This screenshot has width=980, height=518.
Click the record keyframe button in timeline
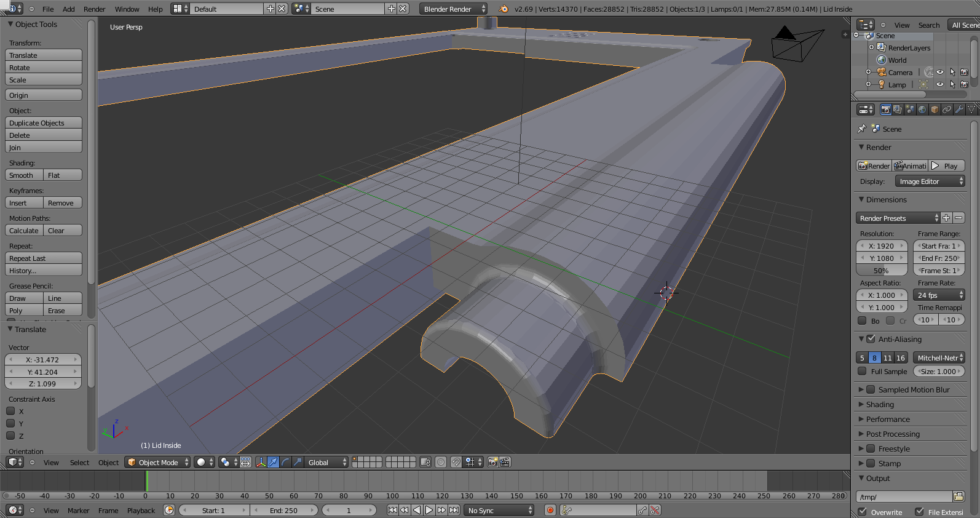point(550,510)
